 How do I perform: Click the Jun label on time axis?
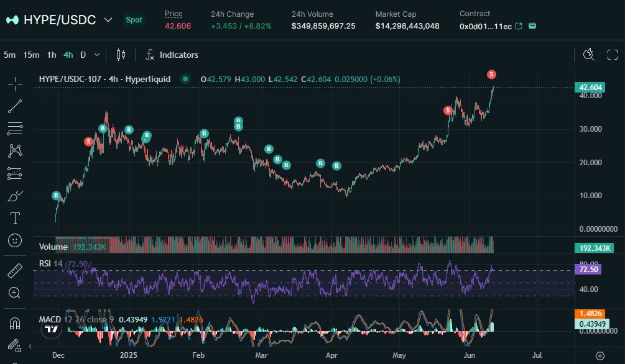coord(469,355)
